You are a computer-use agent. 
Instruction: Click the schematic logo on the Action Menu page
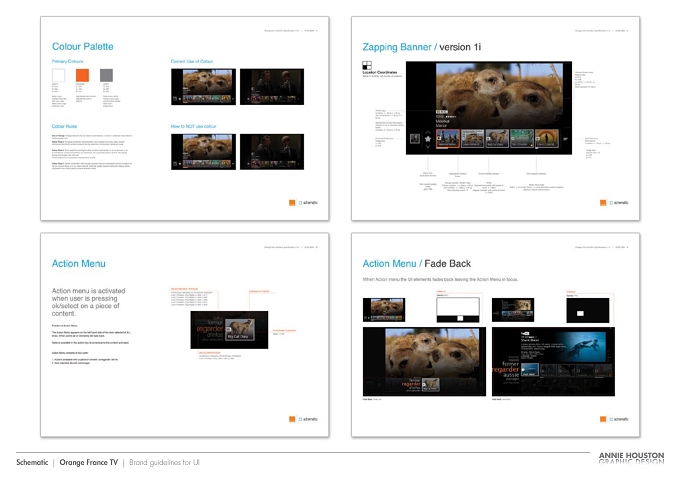(308, 419)
